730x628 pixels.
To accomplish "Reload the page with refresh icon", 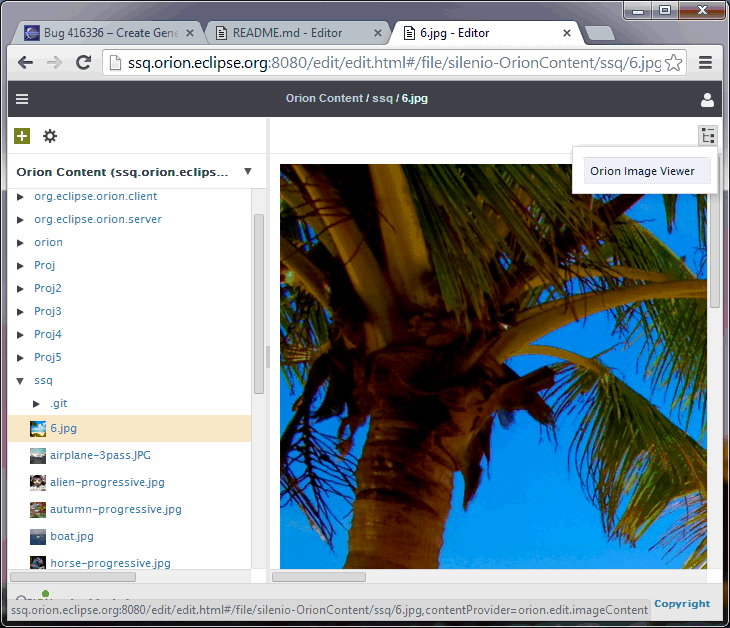I will point(84,62).
